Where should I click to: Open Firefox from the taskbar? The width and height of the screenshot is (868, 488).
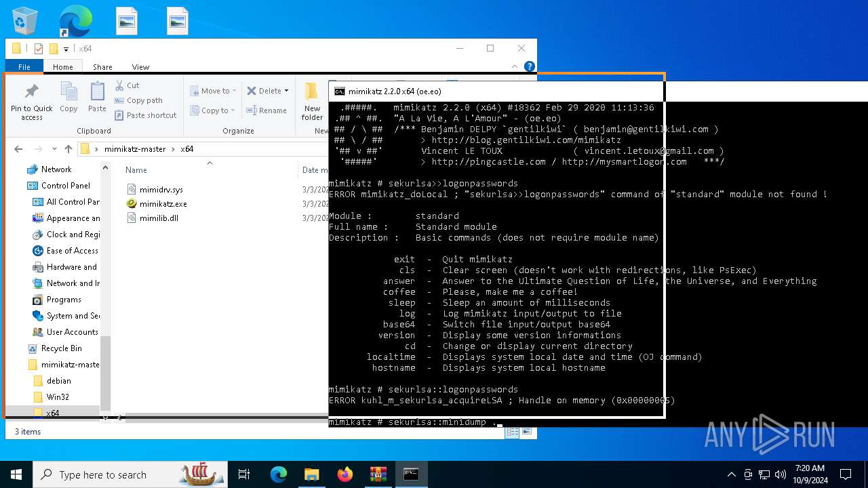344,474
